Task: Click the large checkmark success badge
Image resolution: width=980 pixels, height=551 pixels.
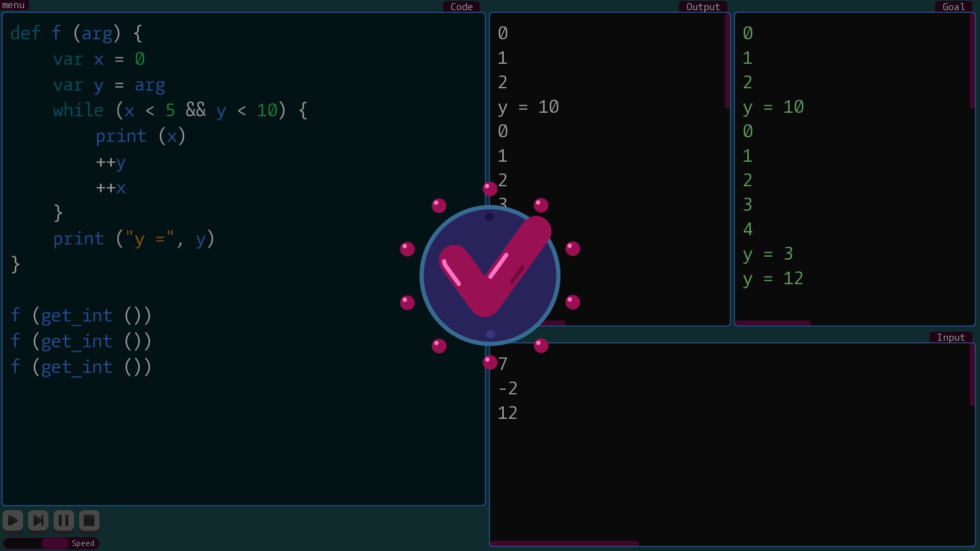Action: (490, 275)
